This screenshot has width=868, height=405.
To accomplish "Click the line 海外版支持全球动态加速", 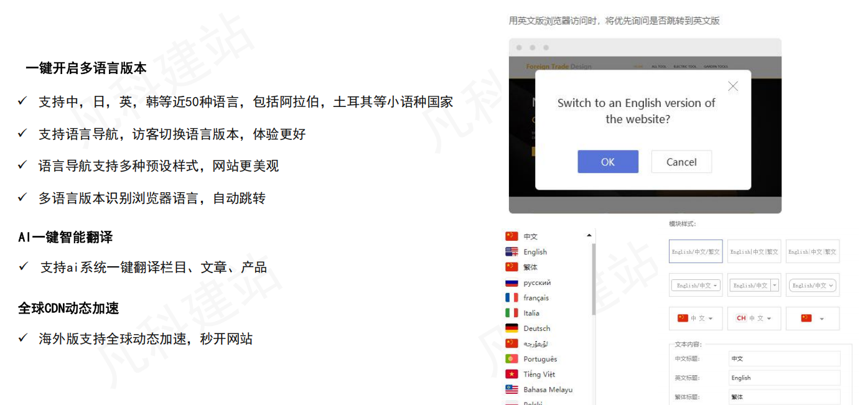I will [146, 339].
